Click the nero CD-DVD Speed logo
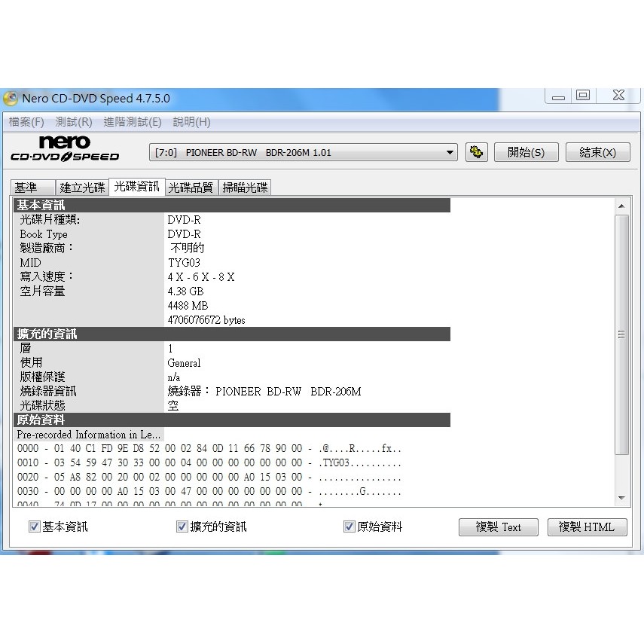 click(x=65, y=148)
